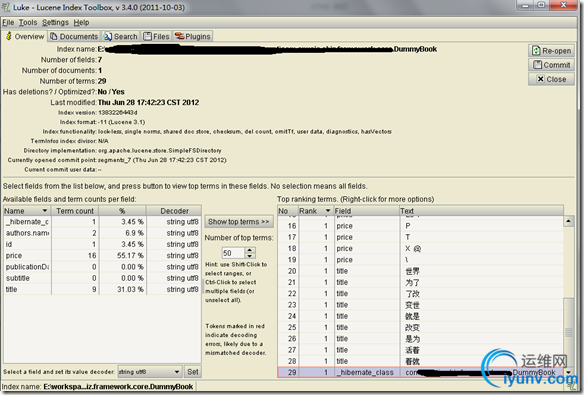Viewport: 584px width, 395px height.
Task: Select the price field row
Action: 102,255
